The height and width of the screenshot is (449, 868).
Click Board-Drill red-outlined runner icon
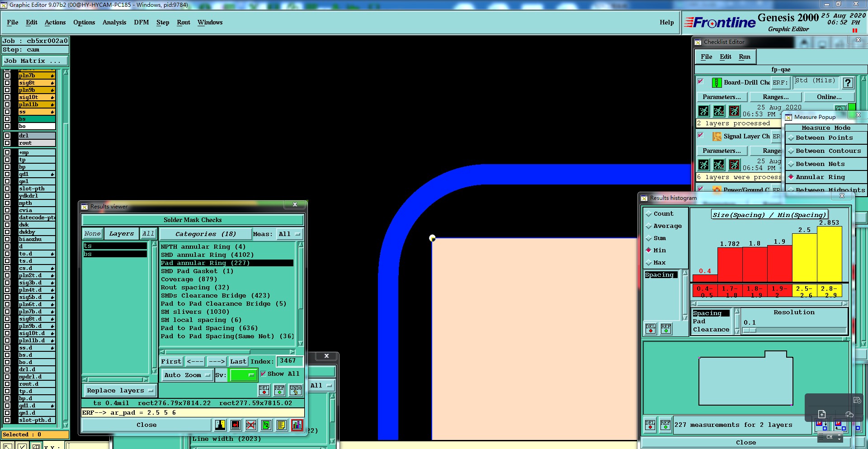click(735, 111)
